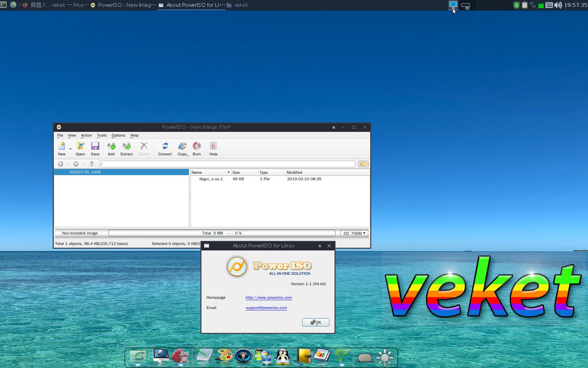Click the 19:57:35 clock
The image size is (588, 368).
(x=576, y=5)
